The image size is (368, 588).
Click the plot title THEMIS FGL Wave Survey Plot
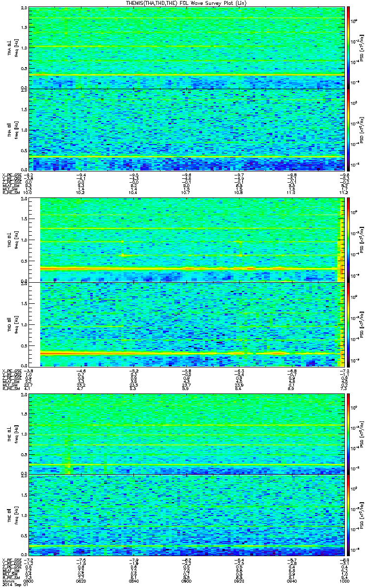(x=186, y=3)
